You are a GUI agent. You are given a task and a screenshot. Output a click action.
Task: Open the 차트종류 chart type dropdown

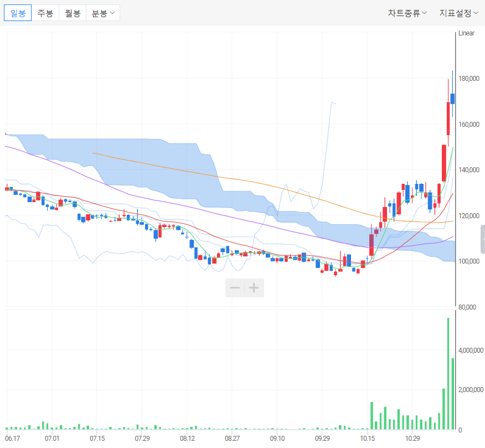[407, 13]
